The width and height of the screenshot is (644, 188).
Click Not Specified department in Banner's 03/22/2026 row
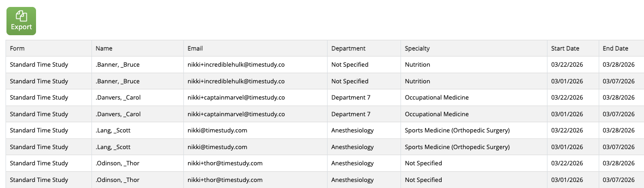350,65
